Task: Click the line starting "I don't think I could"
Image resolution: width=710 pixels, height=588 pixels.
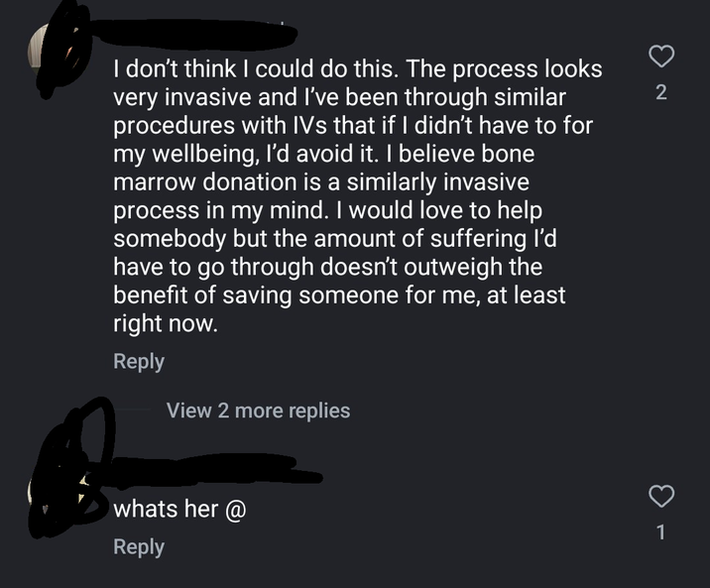Action: pyautogui.click(x=358, y=69)
